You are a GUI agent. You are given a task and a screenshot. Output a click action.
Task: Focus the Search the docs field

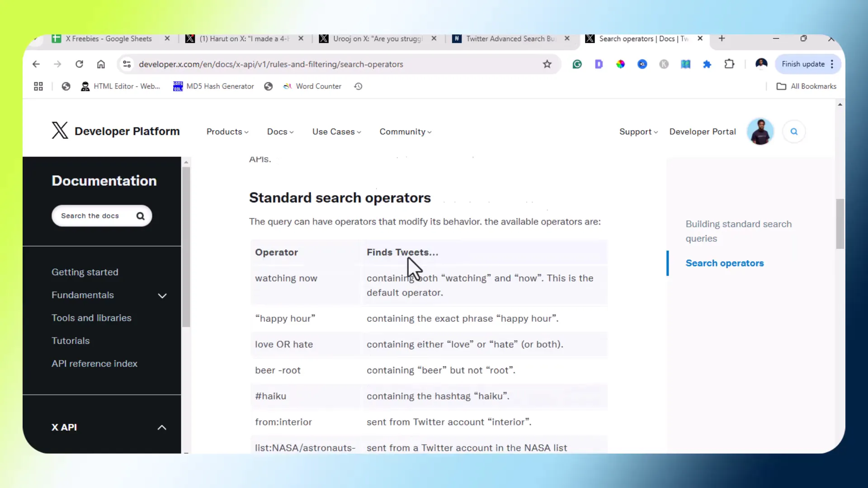click(x=102, y=216)
